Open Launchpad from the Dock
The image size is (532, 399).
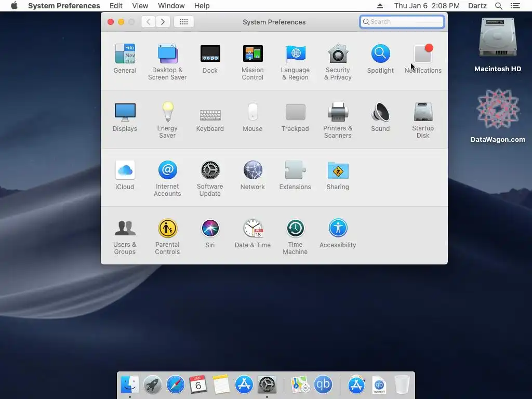[152, 385]
